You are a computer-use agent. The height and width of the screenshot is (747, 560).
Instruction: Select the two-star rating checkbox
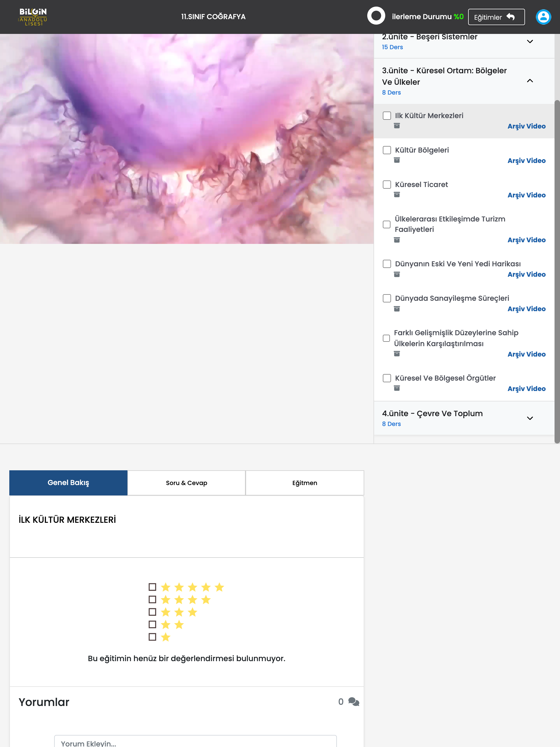(152, 625)
